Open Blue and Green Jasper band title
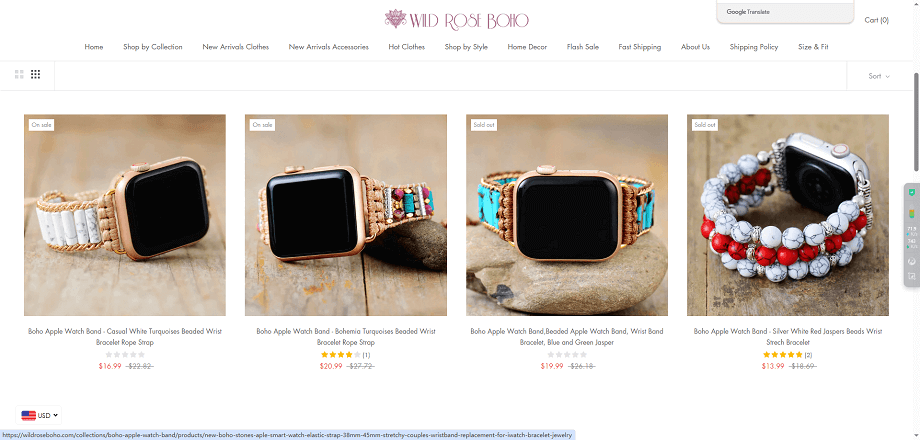Image resolution: width=920 pixels, height=440 pixels. 567,337
